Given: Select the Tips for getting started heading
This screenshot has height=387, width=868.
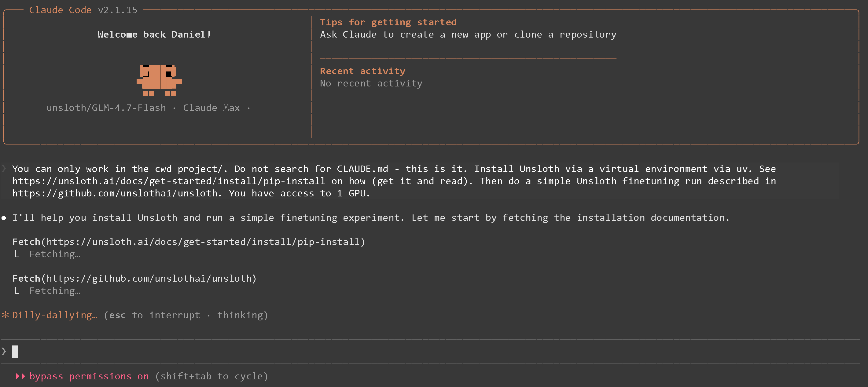Looking at the screenshot, I should 388,22.
